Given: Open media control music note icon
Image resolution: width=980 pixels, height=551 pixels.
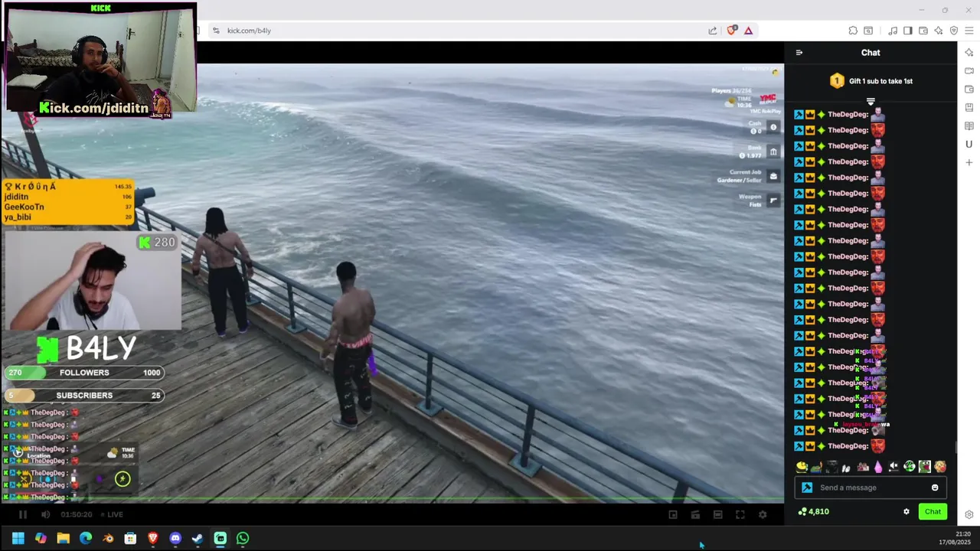Looking at the screenshot, I should [893, 31].
